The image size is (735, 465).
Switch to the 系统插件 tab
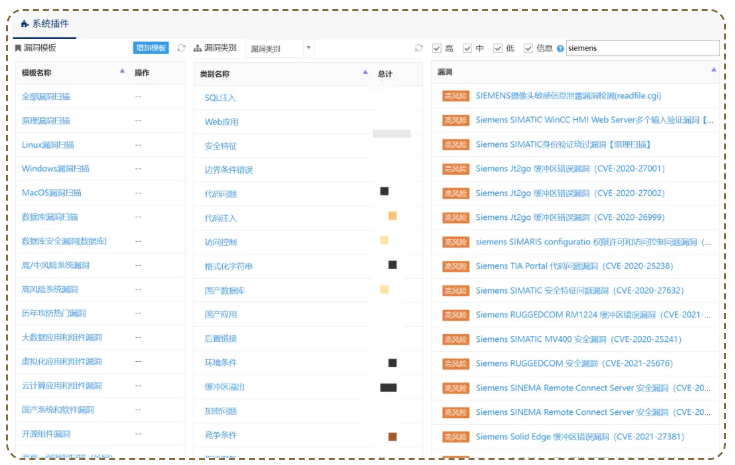[50, 22]
